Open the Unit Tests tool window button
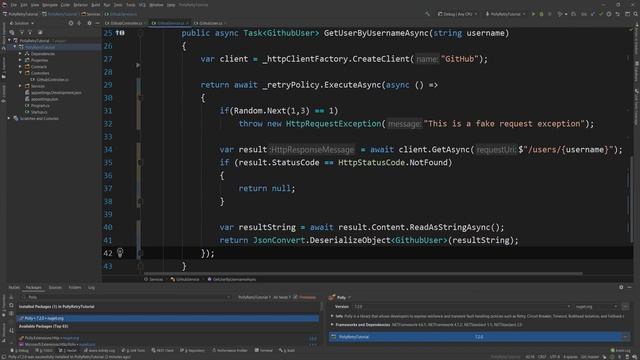 point(134,350)
